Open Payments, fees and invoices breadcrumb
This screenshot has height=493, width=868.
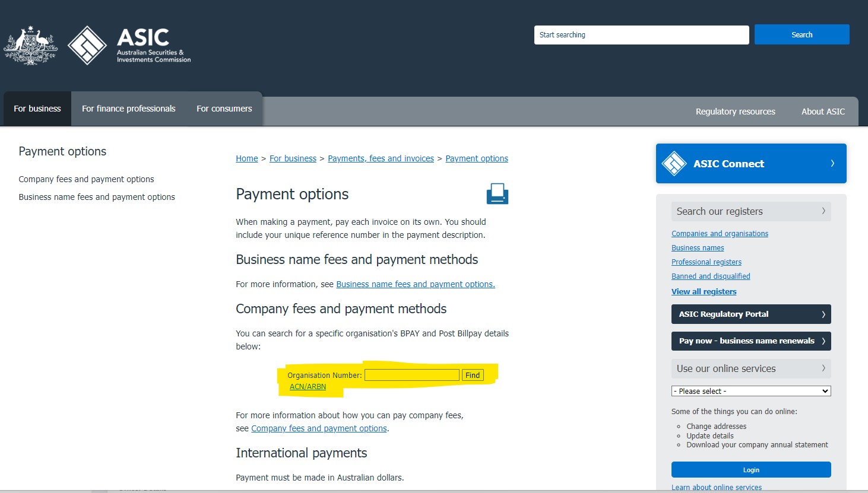(x=381, y=158)
